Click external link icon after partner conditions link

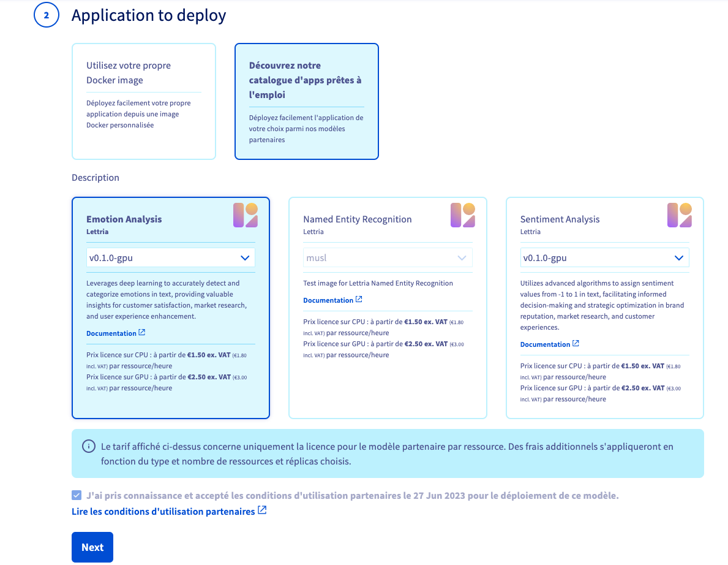tap(262, 510)
